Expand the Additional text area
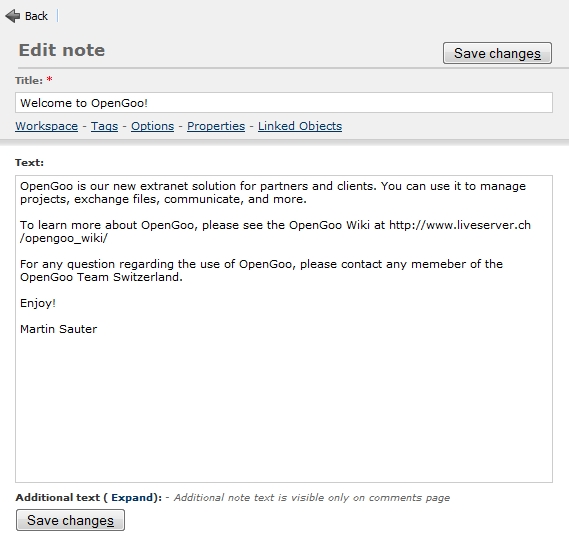 click(x=134, y=497)
